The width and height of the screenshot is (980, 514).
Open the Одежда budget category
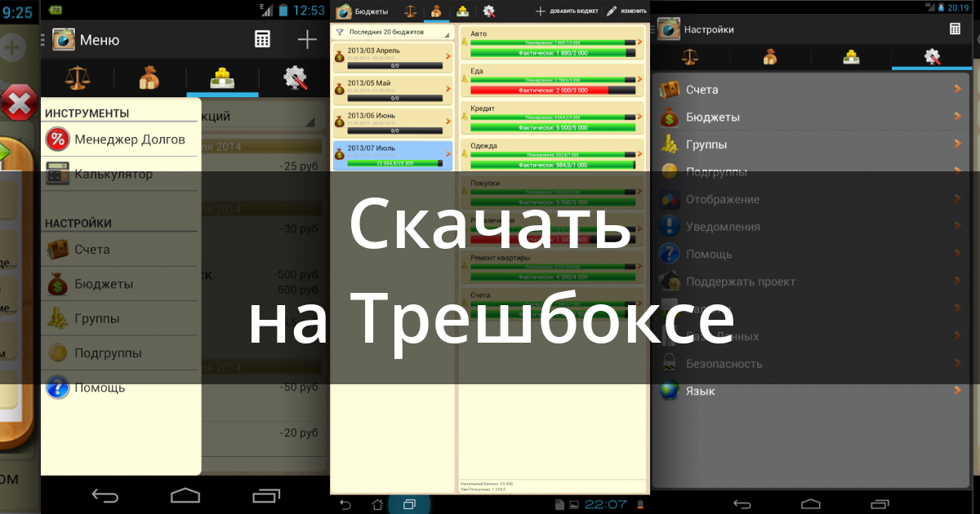click(x=553, y=155)
